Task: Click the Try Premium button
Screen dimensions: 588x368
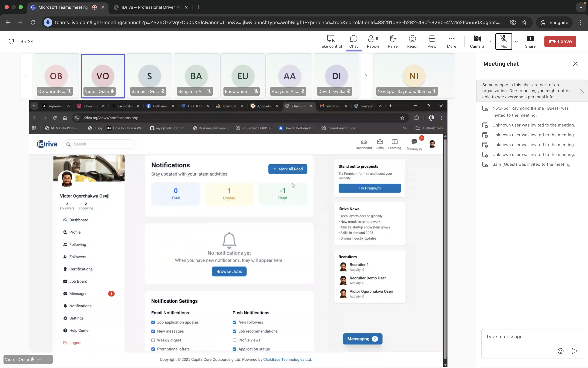Action: 370,188
